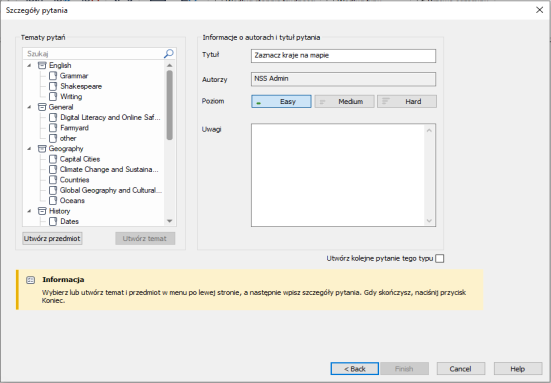Select Digital Literacy and Online Safety topic
Screen dimensions: 551x383
coord(110,117)
